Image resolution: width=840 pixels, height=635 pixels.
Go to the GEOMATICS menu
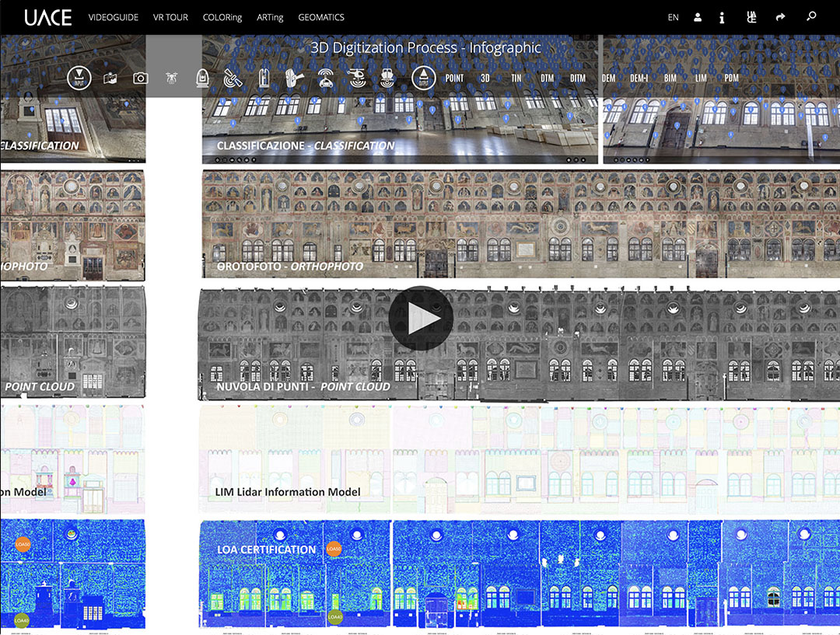[x=321, y=17]
